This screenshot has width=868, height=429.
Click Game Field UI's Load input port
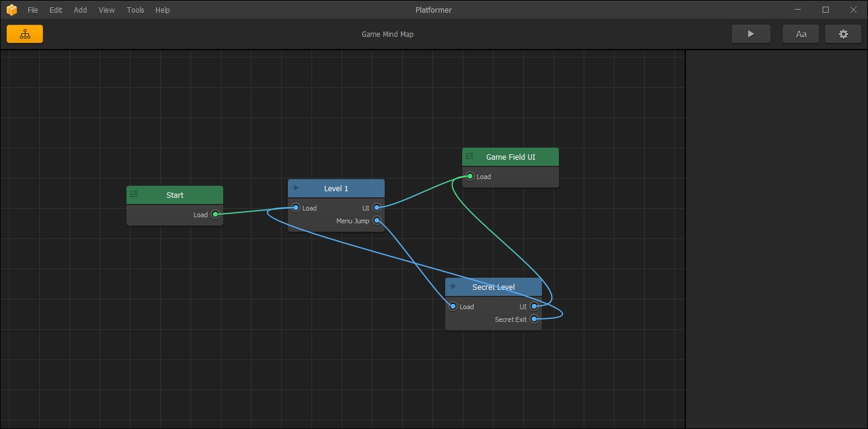click(470, 177)
